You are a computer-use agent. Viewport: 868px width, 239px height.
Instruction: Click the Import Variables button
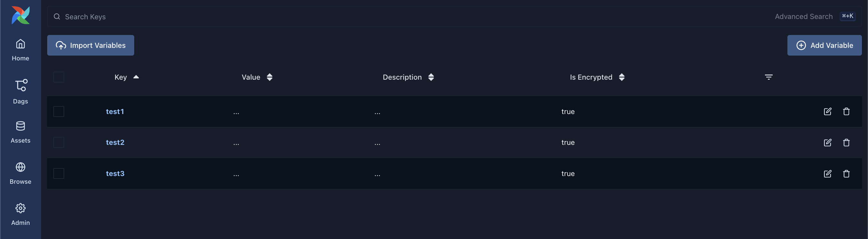91,45
